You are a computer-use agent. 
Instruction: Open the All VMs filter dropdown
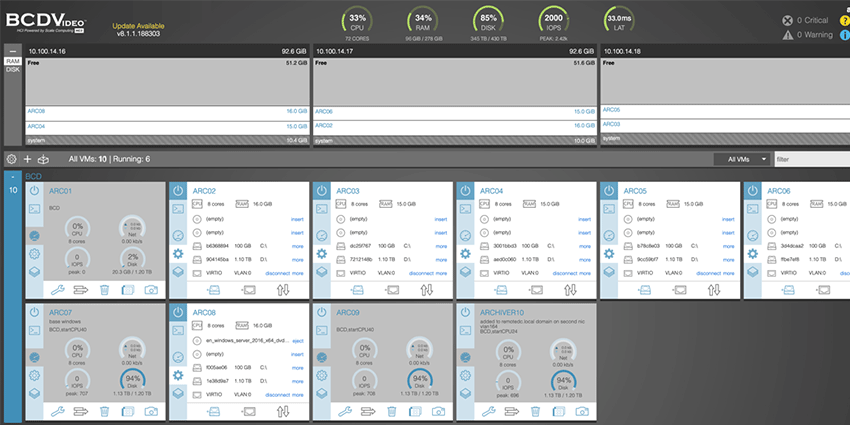click(x=742, y=159)
